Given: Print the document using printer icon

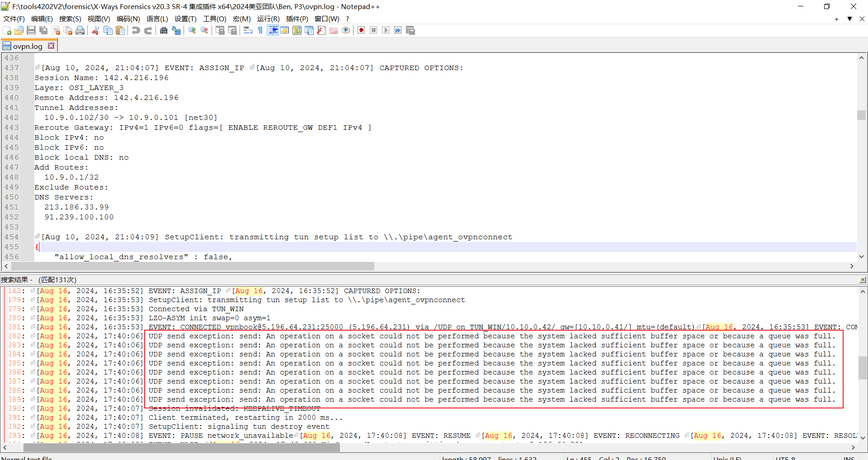Looking at the screenshot, I should [x=80, y=30].
